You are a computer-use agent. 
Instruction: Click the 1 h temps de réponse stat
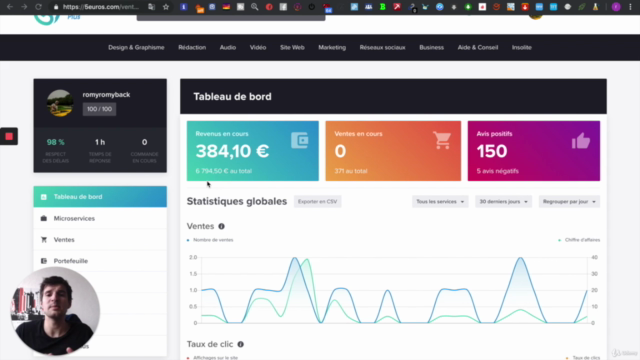pos(100,150)
